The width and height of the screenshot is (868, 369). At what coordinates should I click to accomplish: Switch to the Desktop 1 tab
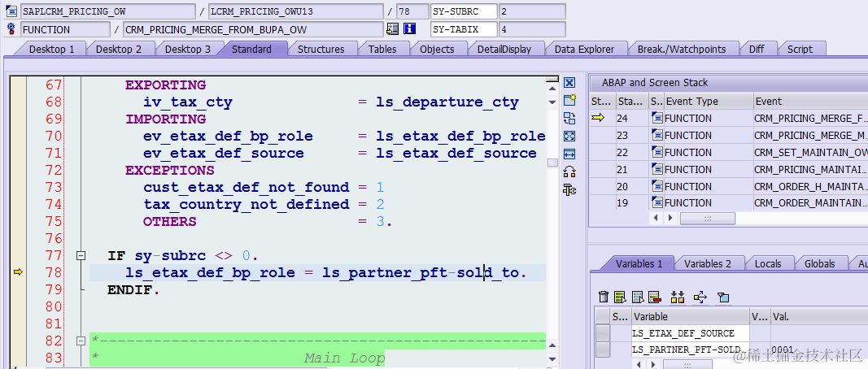click(51, 49)
